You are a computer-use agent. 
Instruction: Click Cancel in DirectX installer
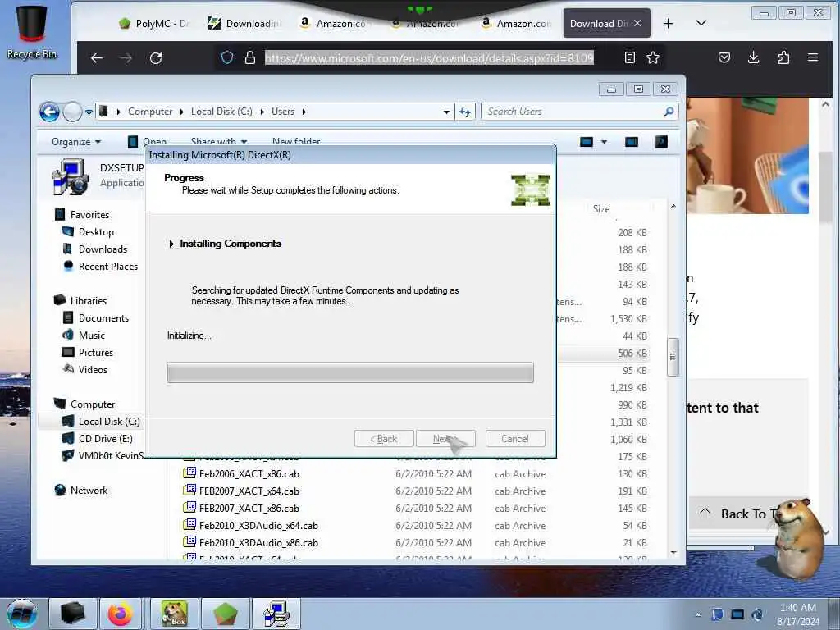click(x=515, y=439)
